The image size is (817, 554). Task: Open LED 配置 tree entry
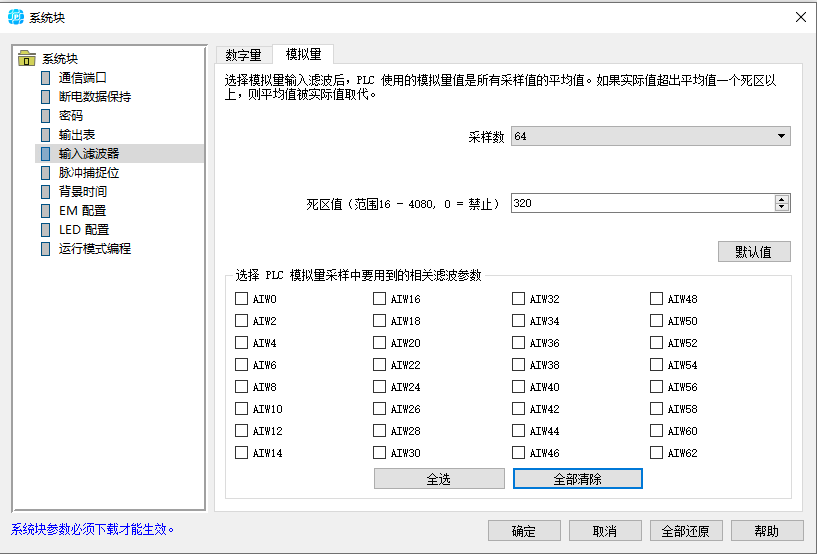coord(84,230)
